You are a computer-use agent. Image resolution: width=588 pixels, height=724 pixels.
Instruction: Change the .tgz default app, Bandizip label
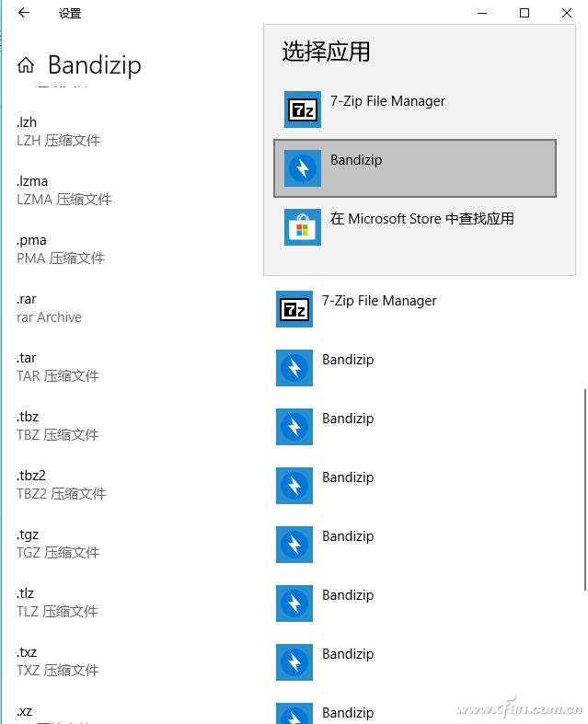(348, 536)
